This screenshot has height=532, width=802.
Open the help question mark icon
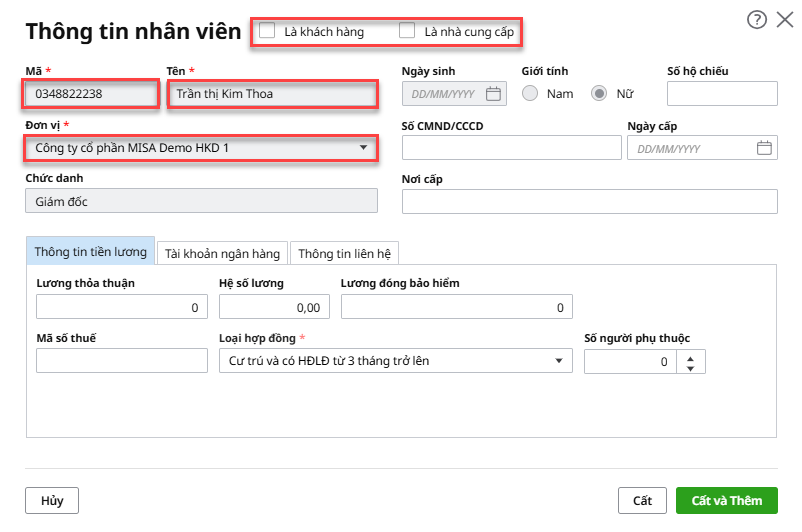(758, 19)
